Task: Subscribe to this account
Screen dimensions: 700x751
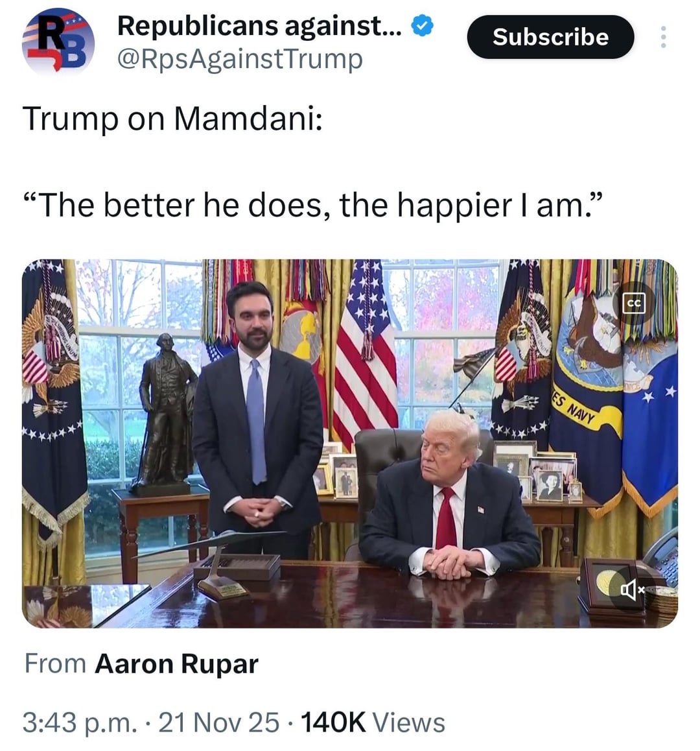Action: click(551, 37)
